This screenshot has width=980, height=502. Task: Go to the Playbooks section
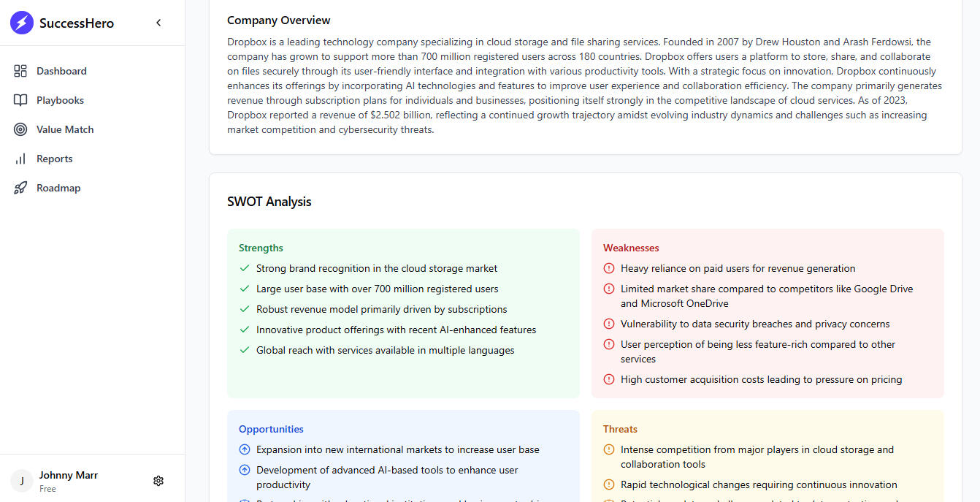coord(60,100)
